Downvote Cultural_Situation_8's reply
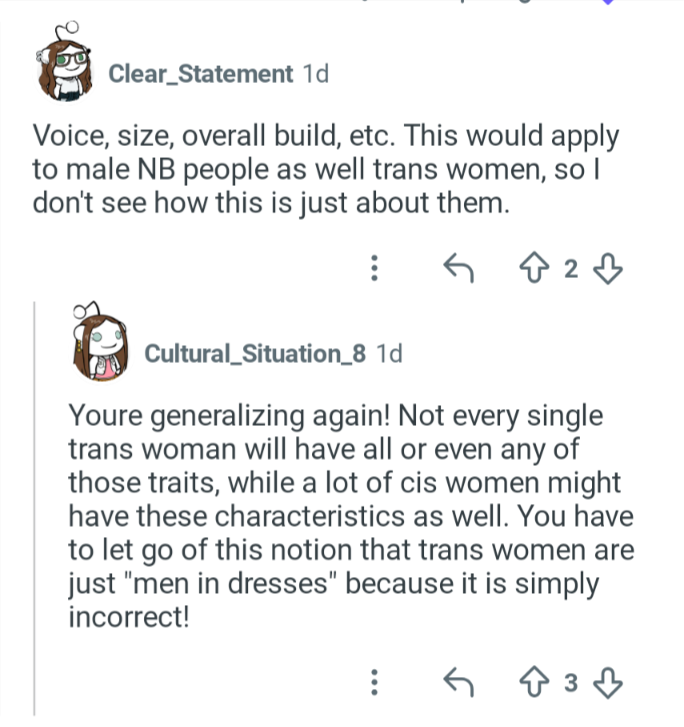684x727 pixels. click(x=607, y=682)
